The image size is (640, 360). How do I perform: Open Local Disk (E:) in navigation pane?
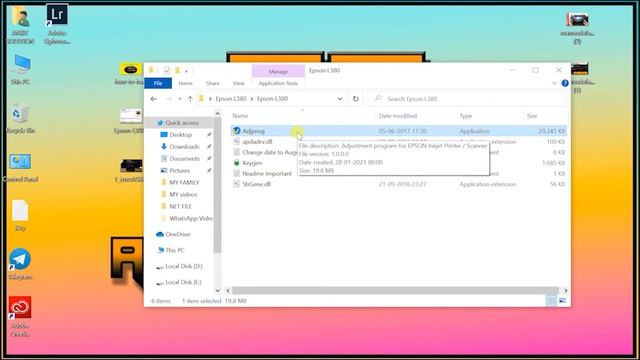click(183, 282)
